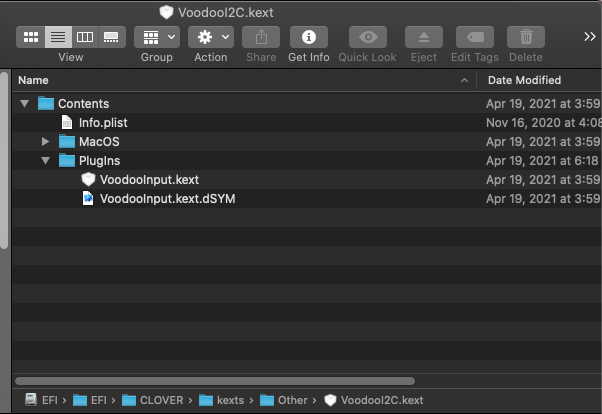Image resolution: width=602 pixels, height=414 pixels.
Task: Click Info.plist date Nov 16, 2020
Action: pyautogui.click(x=544, y=123)
